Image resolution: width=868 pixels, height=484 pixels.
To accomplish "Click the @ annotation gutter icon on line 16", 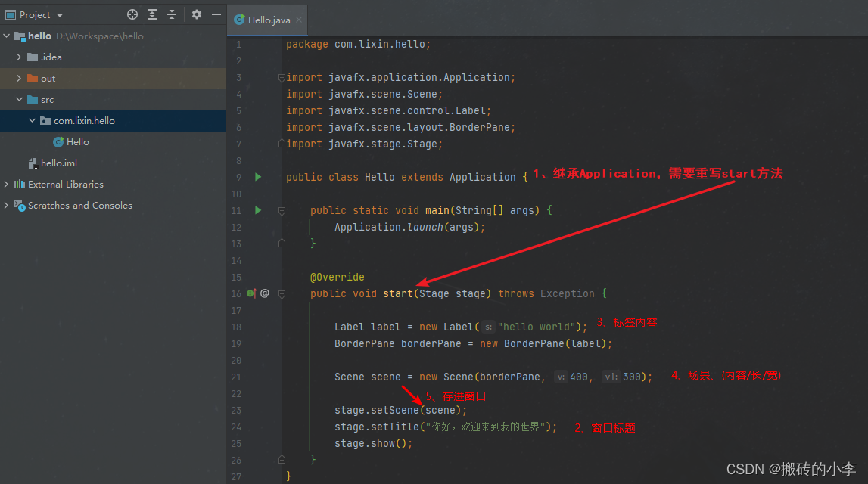I will [x=265, y=293].
